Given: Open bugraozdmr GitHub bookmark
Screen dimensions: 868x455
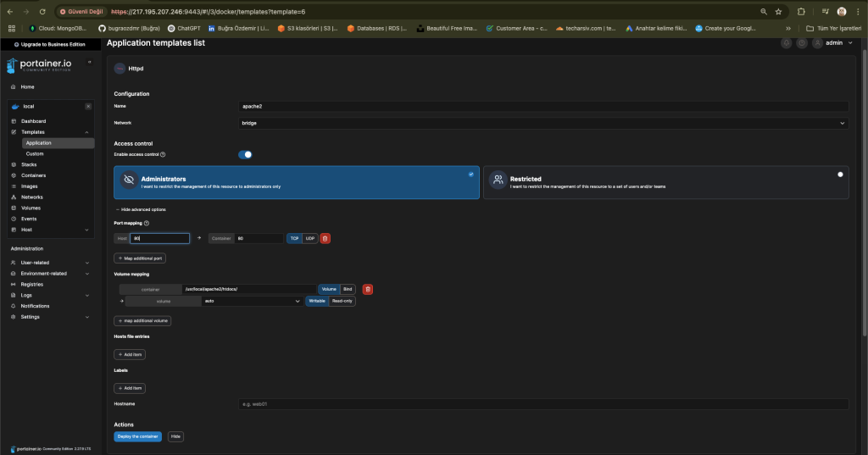Looking at the screenshot, I should click(130, 28).
